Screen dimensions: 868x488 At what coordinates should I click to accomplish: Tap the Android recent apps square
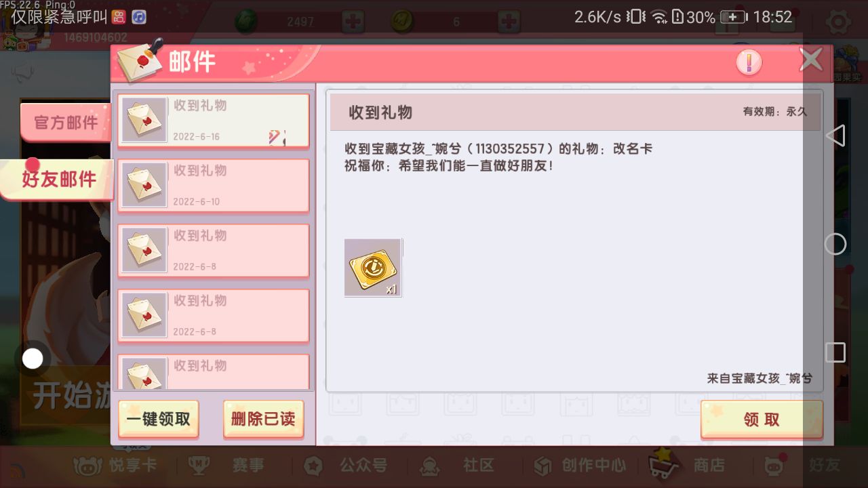835,352
